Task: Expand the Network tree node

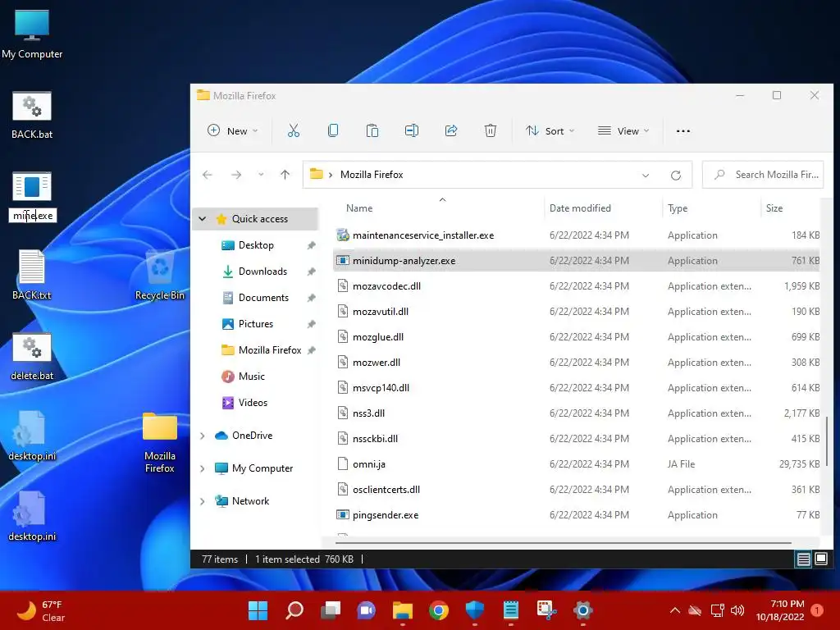Action: (x=203, y=501)
